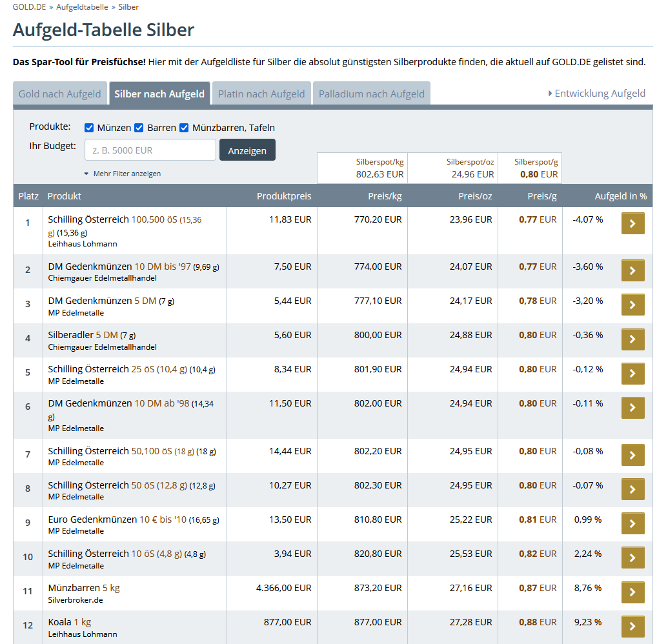Focus the Ihr Budget input field

pyautogui.click(x=150, y=150)
